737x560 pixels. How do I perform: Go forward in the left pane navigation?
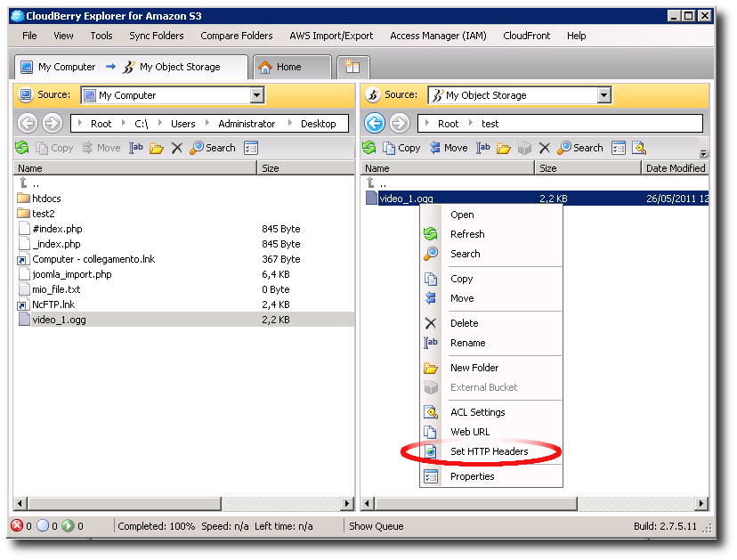tap(53, 123)
